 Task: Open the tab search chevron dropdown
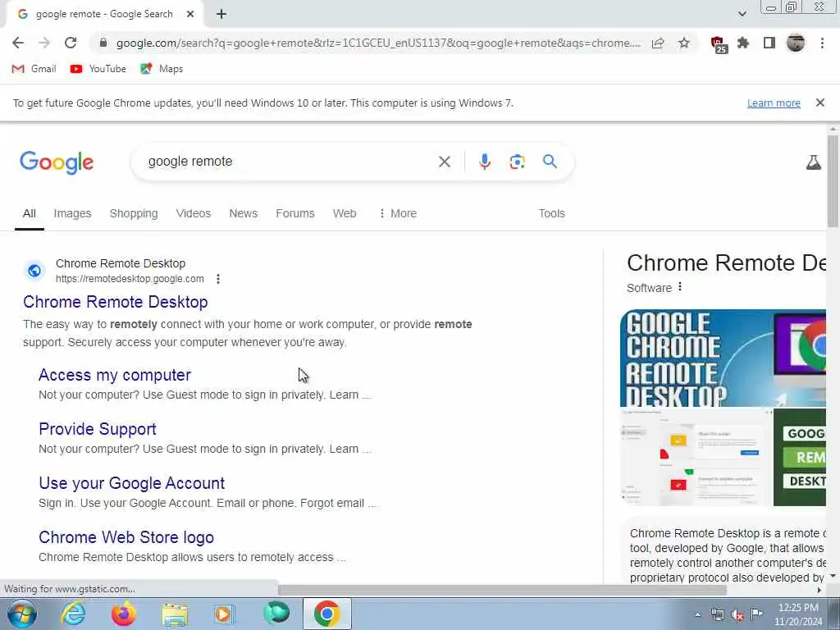pos(742,14)
